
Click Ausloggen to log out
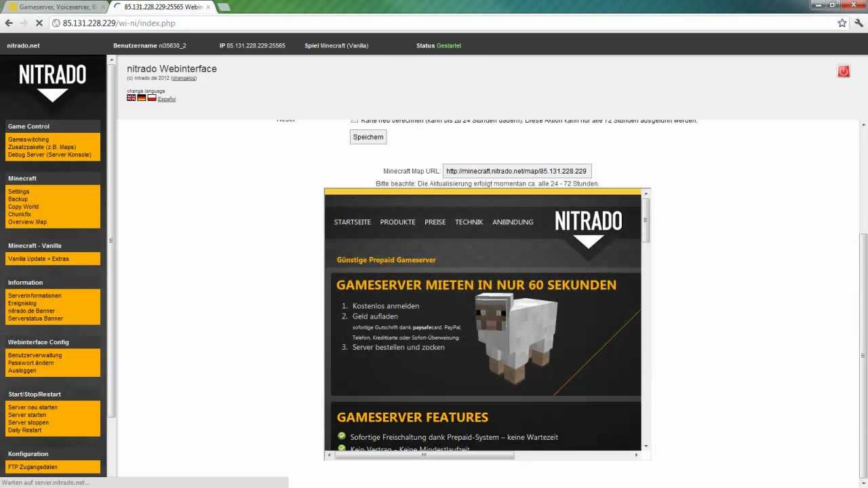click(22, 370)
